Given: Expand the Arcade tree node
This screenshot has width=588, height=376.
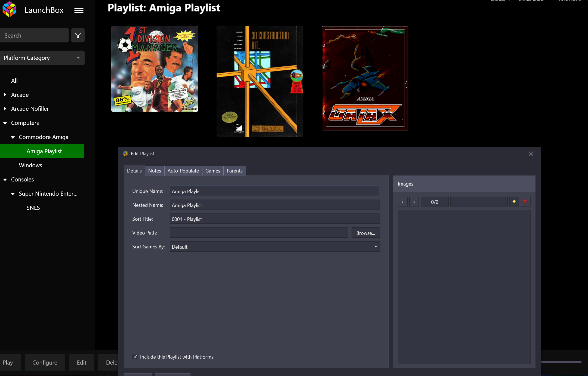Looking at the screenshot, I should tap(5, 95).
